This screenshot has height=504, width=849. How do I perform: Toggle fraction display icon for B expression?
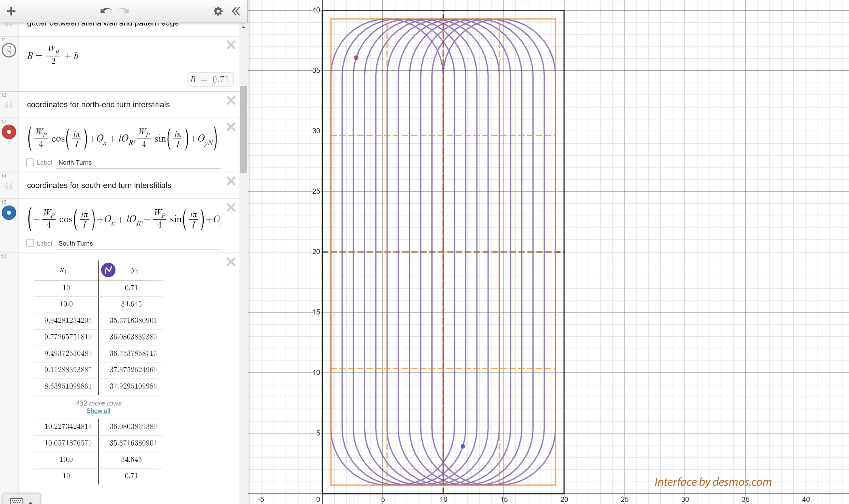pyautogui.click(x=9, y=50)
